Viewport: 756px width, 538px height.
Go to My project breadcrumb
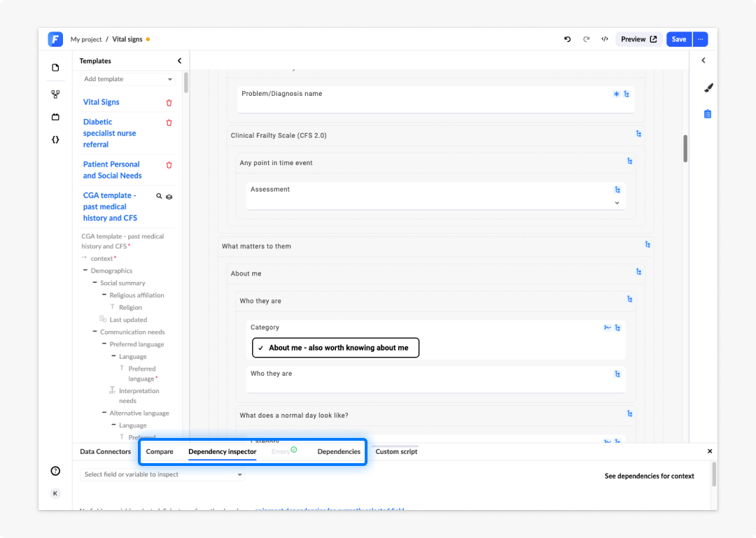click(86, 40)
